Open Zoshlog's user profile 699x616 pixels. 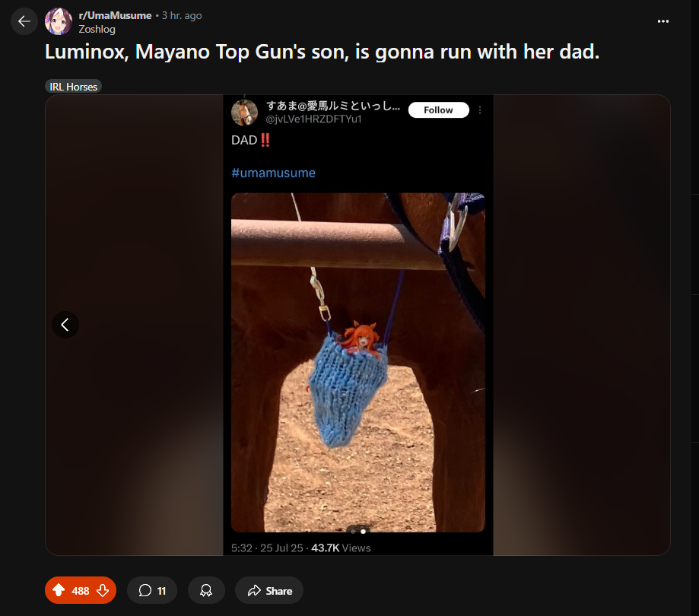(x=97, y=30)
